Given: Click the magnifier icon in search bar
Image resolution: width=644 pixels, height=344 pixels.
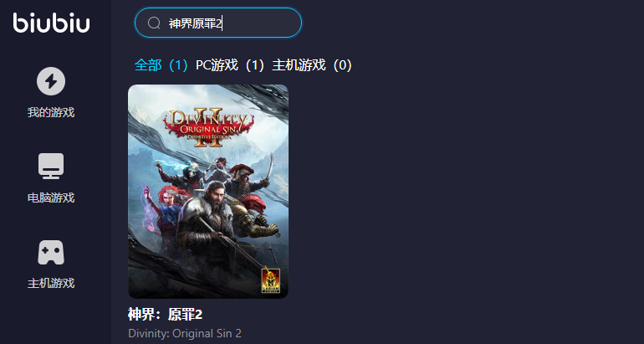Looking at the screenshot, I should coord(154,23).
